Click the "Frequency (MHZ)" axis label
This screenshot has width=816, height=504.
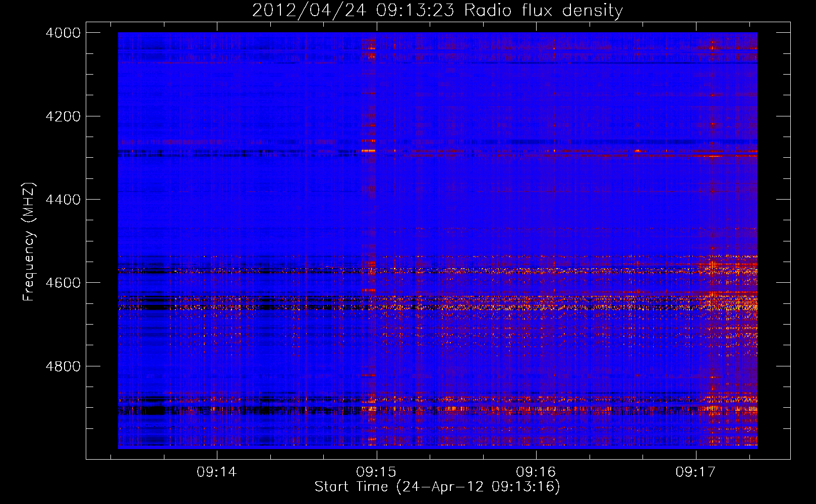point(29,242)
